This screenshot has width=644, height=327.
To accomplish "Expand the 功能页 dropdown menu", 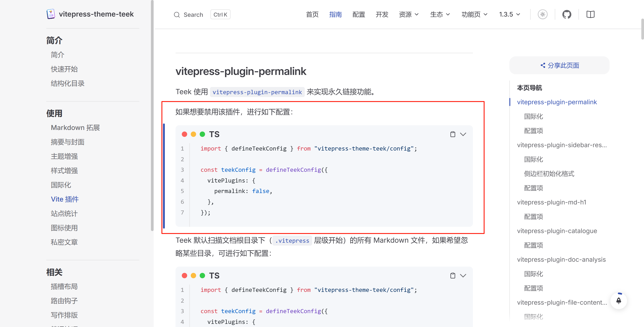I will [x=474, y=15].
